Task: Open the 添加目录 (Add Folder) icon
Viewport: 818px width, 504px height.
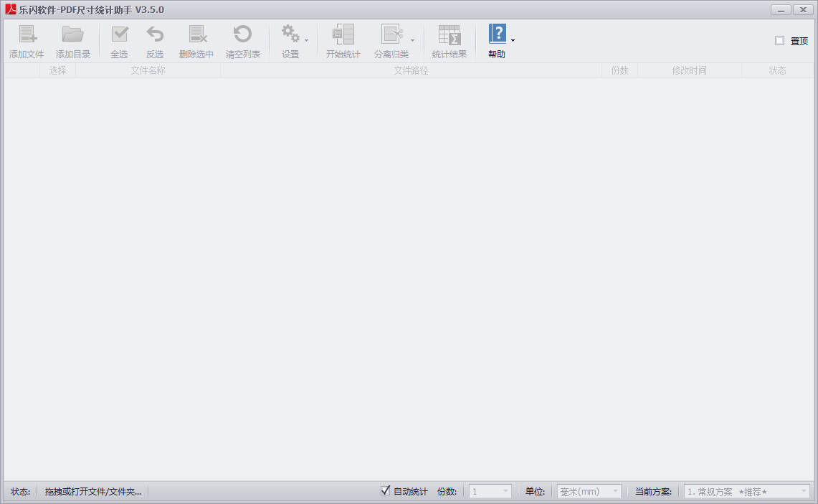Action: [x=72, y=34]
